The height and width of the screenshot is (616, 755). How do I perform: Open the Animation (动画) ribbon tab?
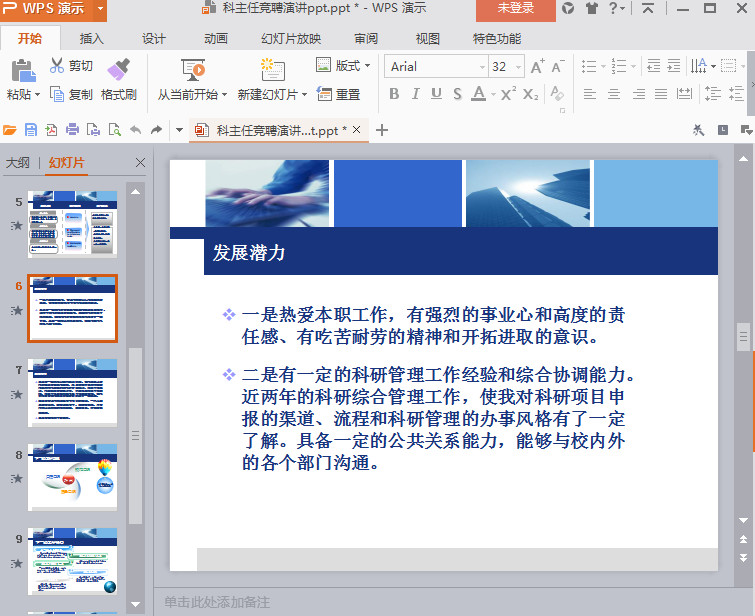(x=216, y=39)
